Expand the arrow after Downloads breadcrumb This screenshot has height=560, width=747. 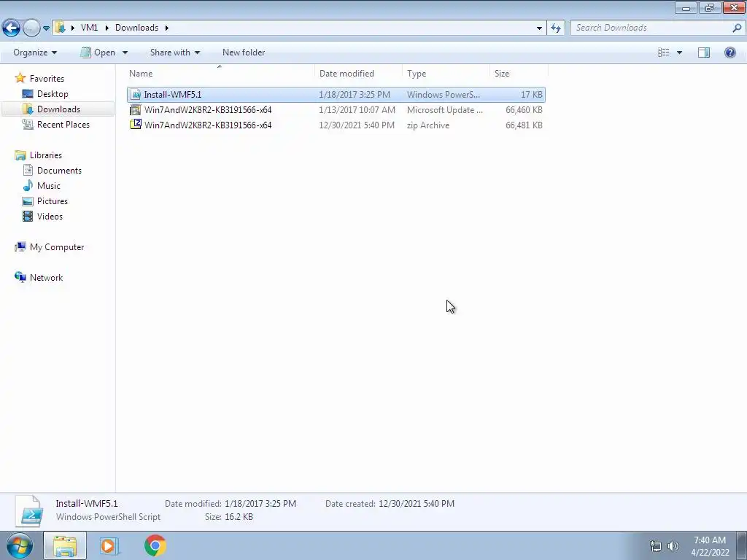(x=167, y=28)
